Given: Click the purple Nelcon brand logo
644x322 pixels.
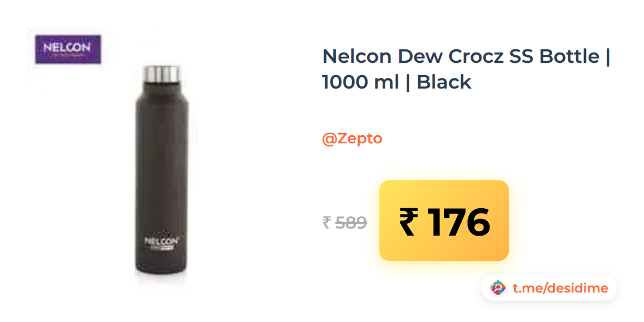Looking at the screenshot, I should pos(68,49).
